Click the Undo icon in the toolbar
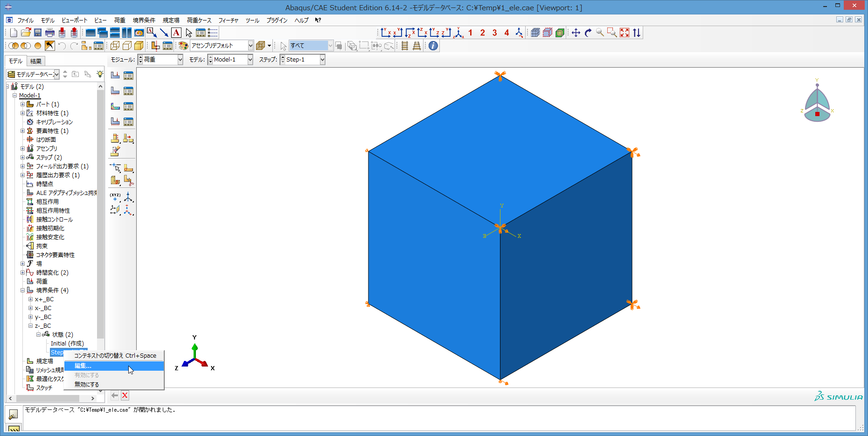The image size is (868, 436). click(62, 46)
